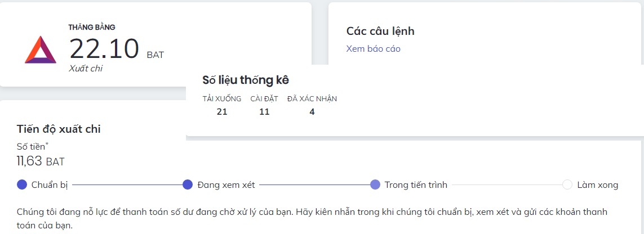Viewport: 644px width, 234px height.
Task: Click the Tải xuống count 21
Action: (222, 111)
